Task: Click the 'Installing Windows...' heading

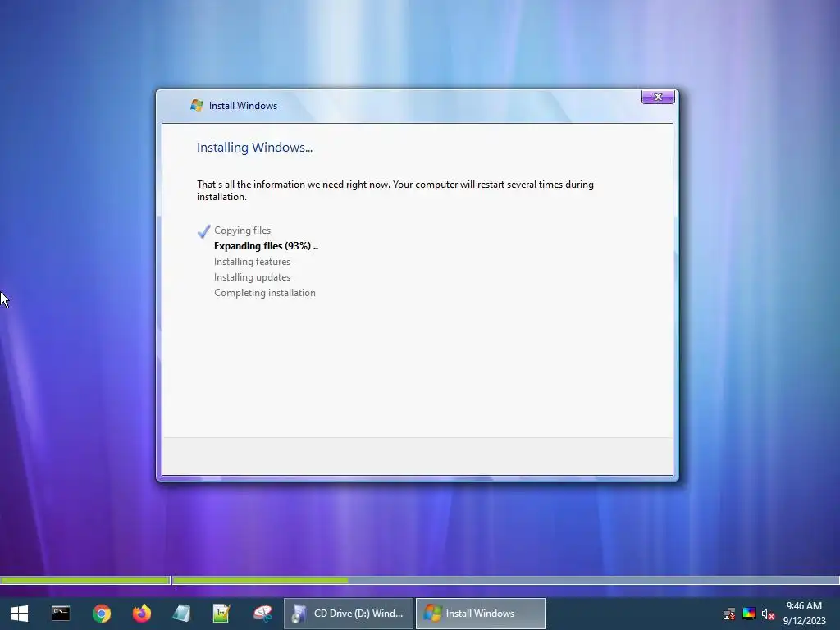Action: click(x=254, y=148)
